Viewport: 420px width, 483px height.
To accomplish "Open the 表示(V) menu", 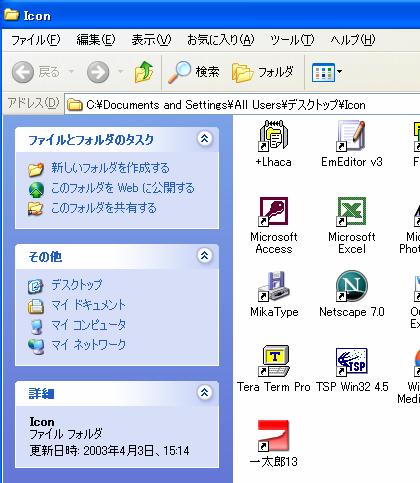I will point(151,40).
